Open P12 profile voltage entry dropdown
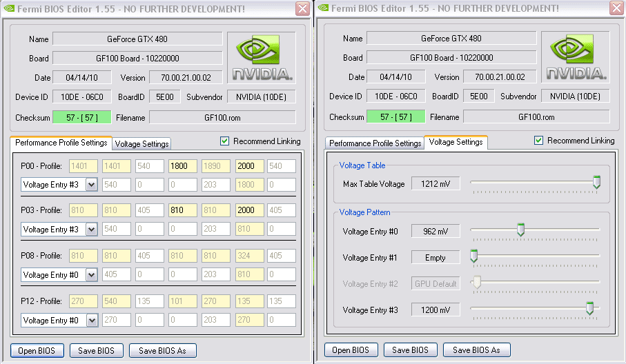 click(x=92, y=320)
